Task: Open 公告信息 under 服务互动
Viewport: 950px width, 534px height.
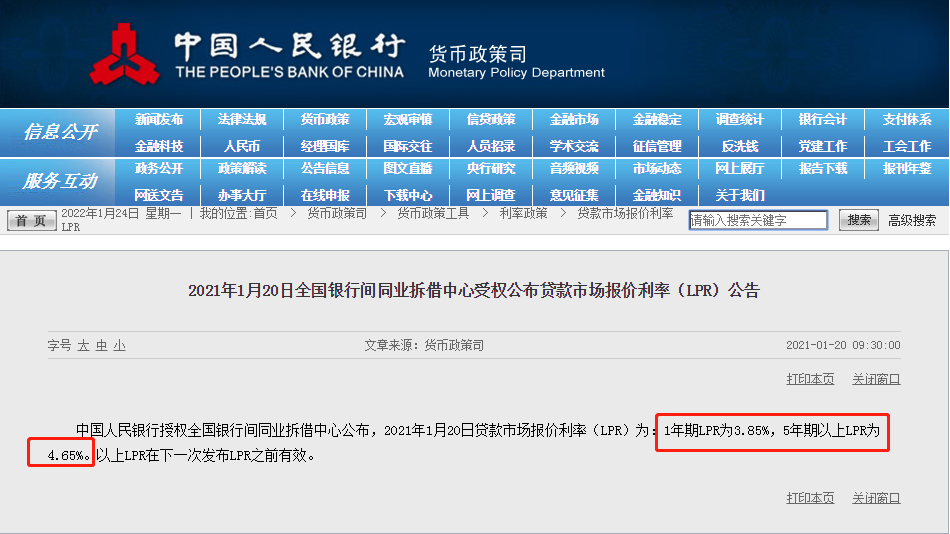Action: tap(325, 169)
